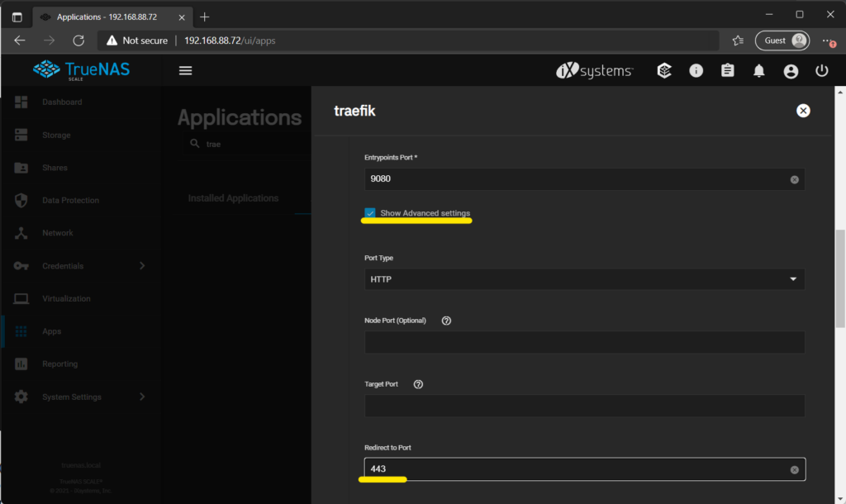Click the System Settings gear icon

[21, 397]
